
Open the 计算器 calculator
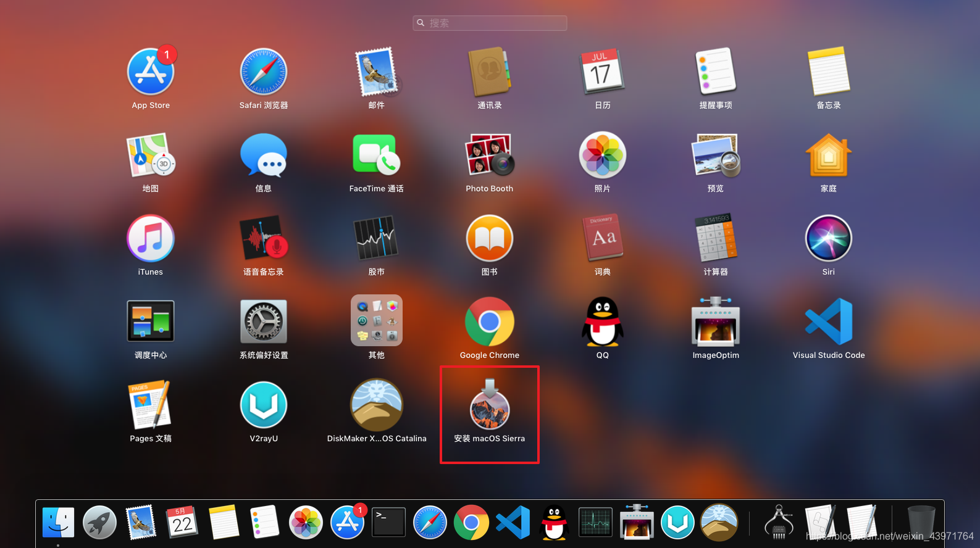tap(716, 238)
